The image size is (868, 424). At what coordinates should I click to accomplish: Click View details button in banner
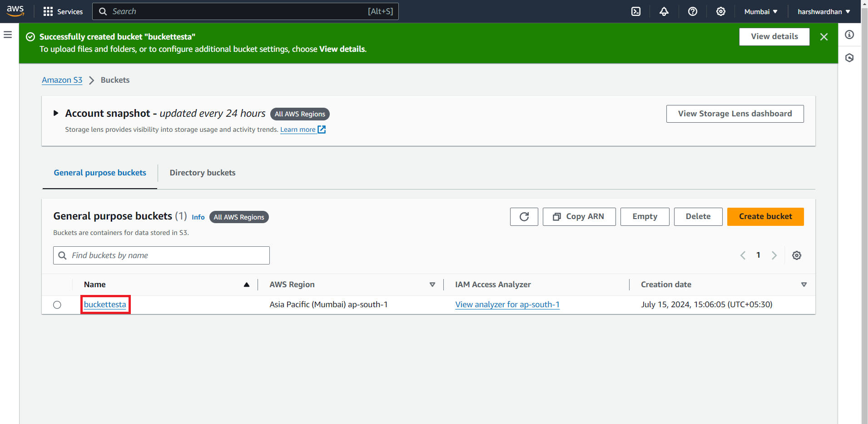point(774,37)
